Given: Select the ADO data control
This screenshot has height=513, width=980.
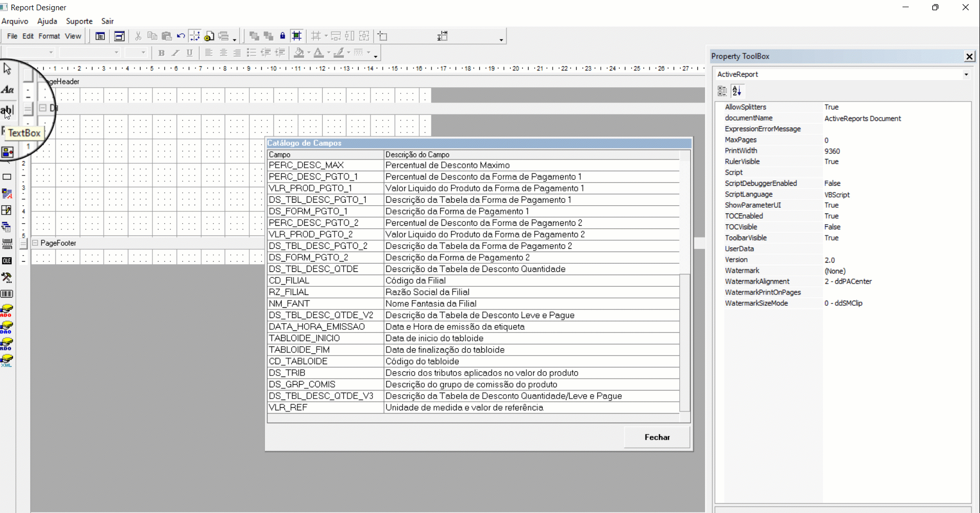Looking at the screenshot, I should 7,310.
